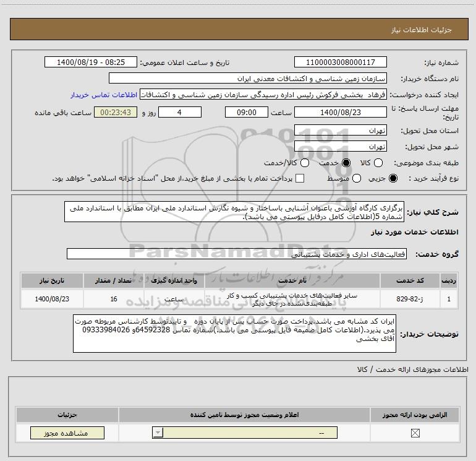Screen dimensions: 476x461
Task: Select the خدمت radio button
Action: (346, 163)
